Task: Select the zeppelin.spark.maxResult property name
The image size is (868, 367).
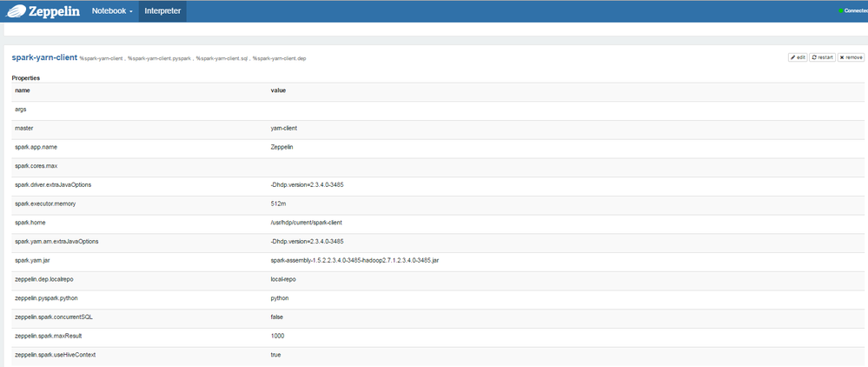Action: tap(48, 336)
